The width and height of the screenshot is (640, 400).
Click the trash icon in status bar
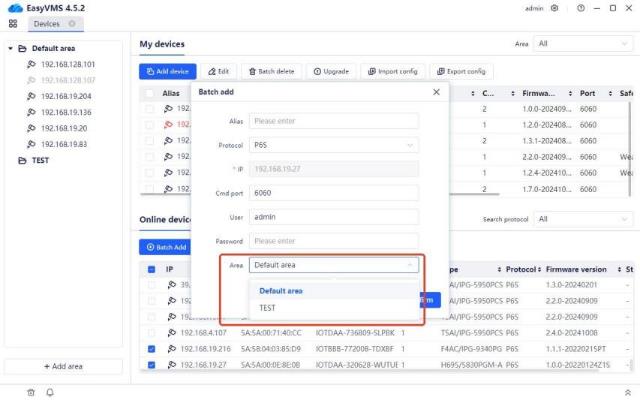30,391
